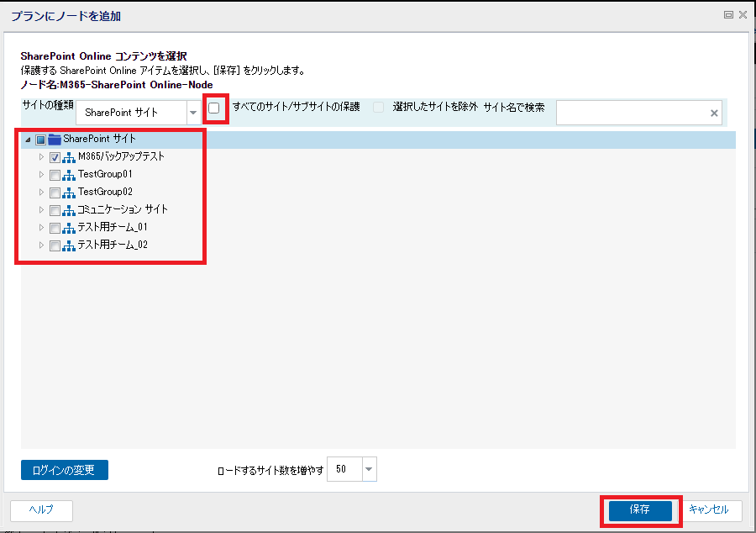The height and width of the screenshot is (533, 756).
Task: Open the サイトの種類 dropdown
Action: click(x=193, y=113)
